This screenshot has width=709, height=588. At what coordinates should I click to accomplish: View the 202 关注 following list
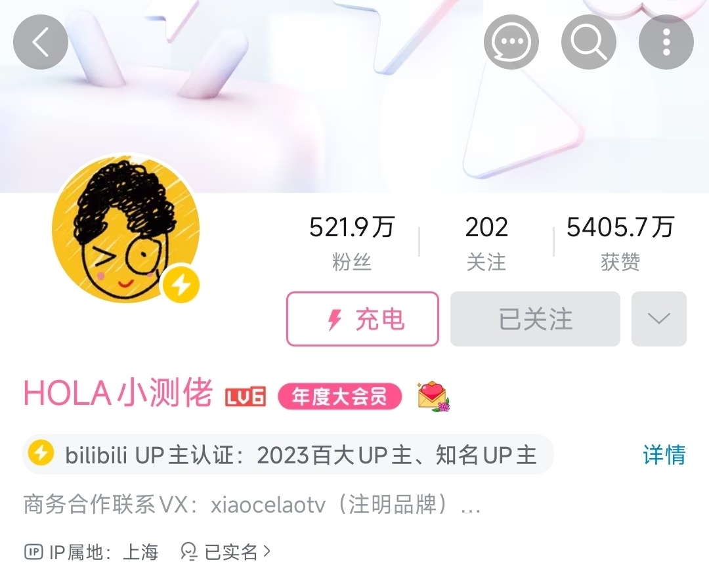point(486,243)
